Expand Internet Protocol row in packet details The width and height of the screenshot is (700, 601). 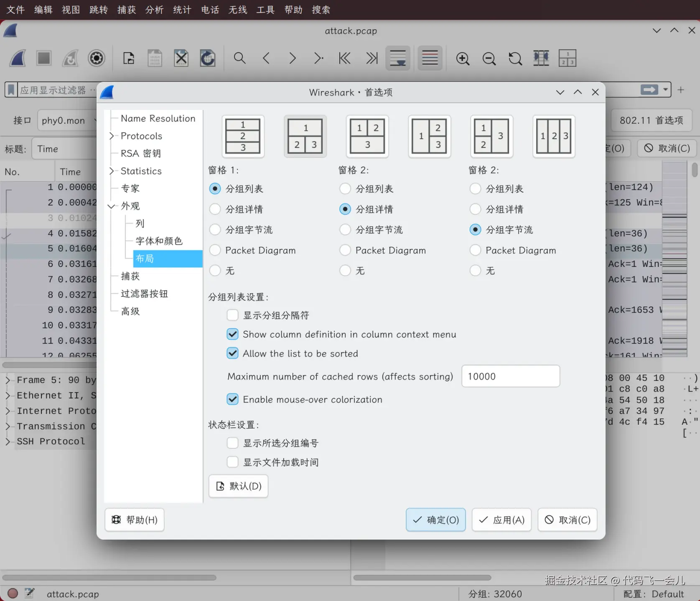8,411
